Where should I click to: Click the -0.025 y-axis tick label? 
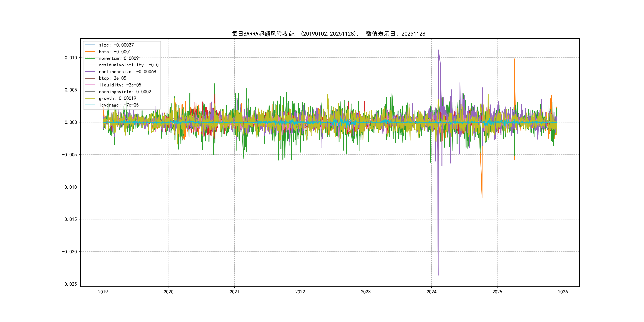coord(70,284)
